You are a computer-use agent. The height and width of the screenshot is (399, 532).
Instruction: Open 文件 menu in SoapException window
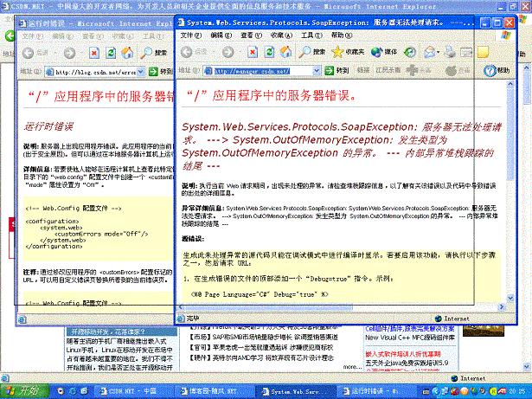point(190,35)
